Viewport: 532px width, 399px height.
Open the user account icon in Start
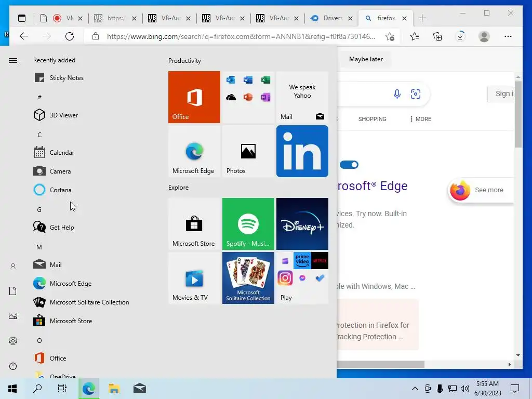click(13, 267)
